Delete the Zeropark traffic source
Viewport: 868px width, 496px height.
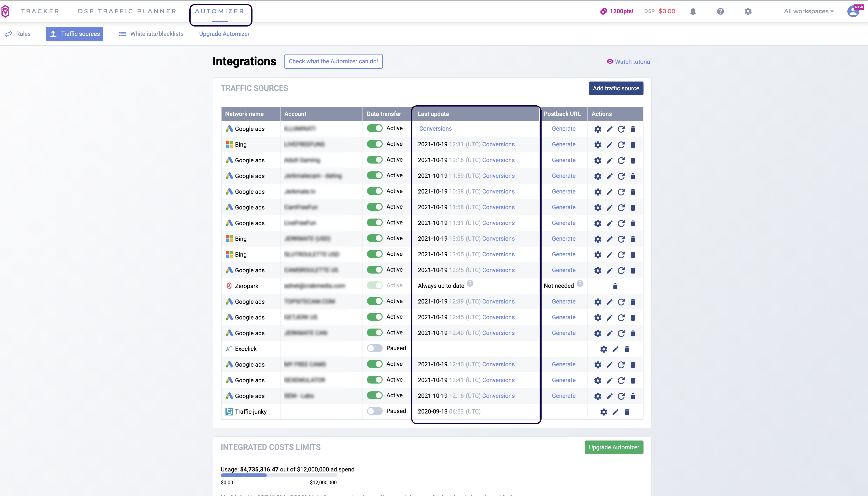(615, 286)
